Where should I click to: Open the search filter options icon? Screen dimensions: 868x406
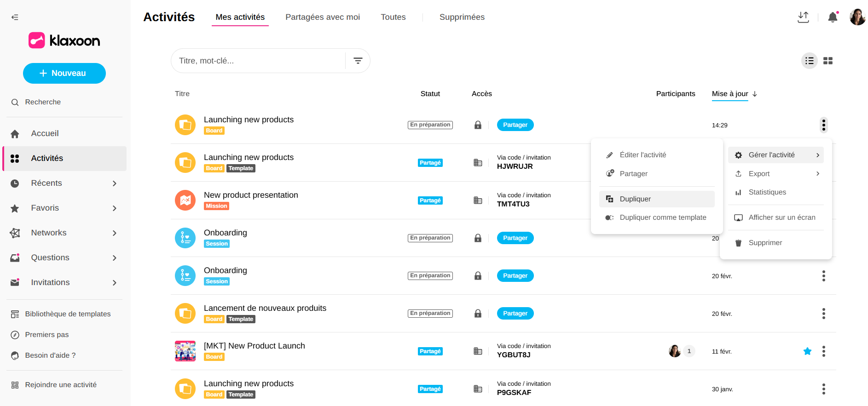click(358, 61)
